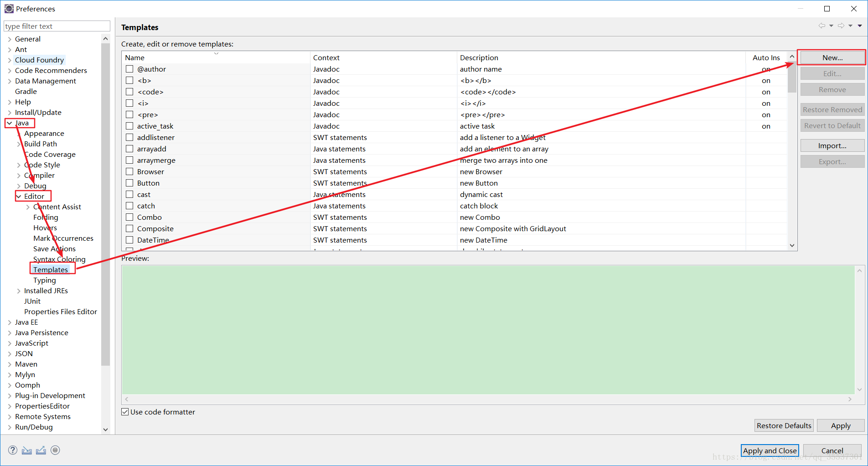Click the Import preferences icon at bottom left
868x466 pixels.
click(27, 450)
